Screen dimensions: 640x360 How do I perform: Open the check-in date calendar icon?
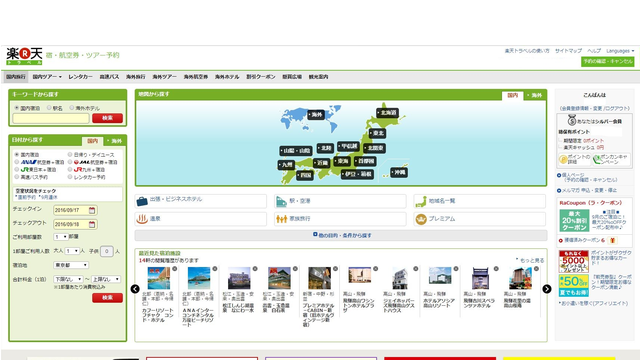tap(92, 210)
